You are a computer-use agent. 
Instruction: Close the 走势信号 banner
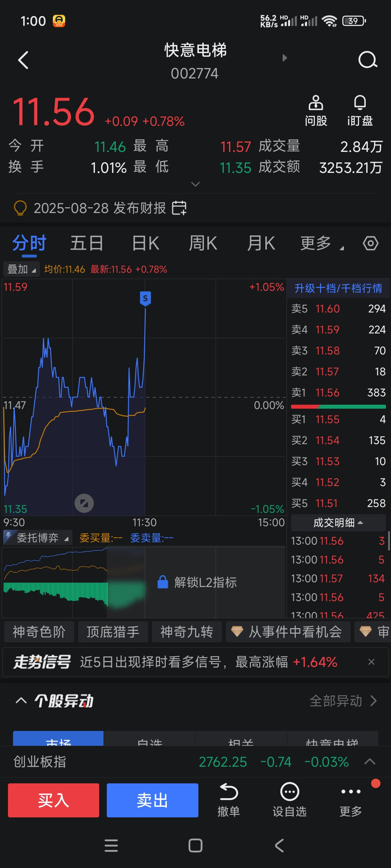371,662
